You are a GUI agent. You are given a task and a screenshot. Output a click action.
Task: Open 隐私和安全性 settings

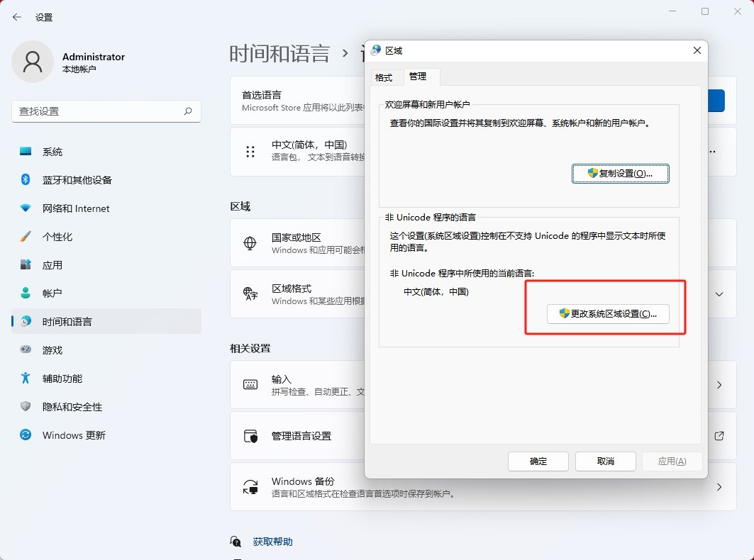click(106, 406)
